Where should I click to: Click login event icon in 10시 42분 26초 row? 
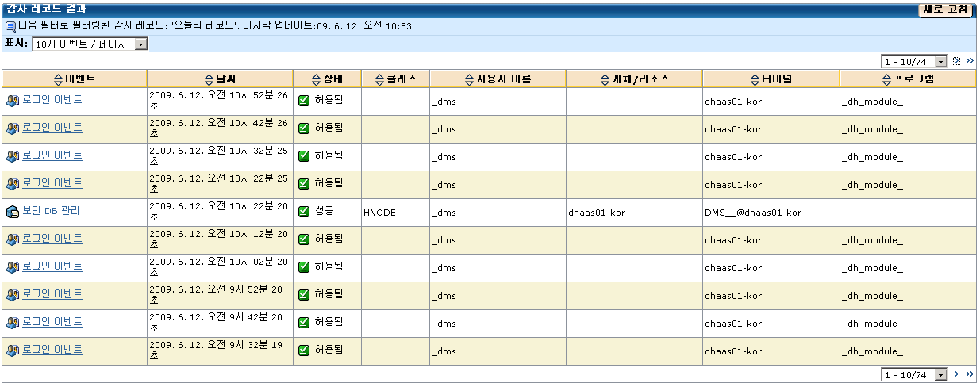[12, 128]
